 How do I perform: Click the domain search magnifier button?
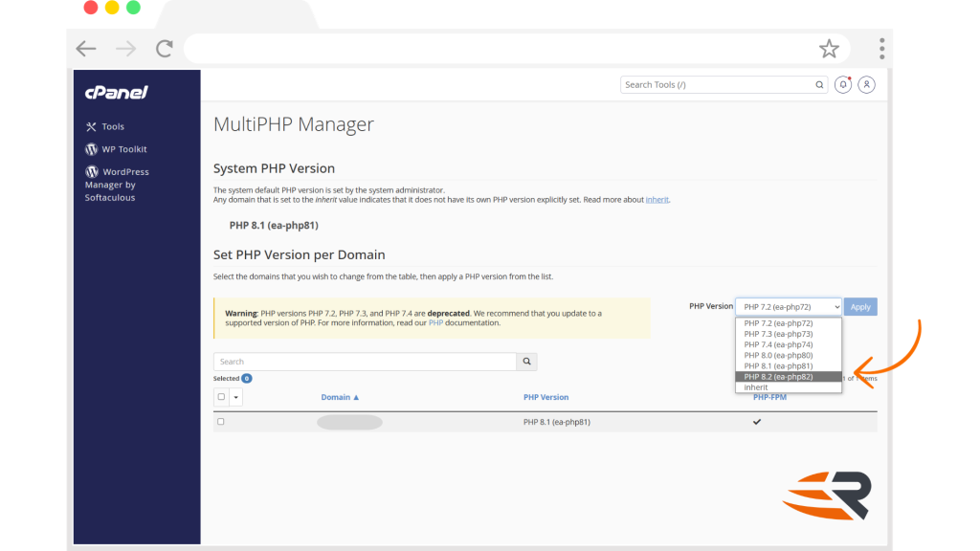tap(527, 362)
